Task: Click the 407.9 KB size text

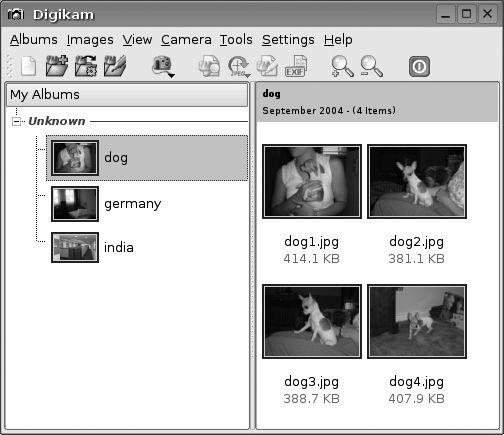Action: [x=416, y=399]
